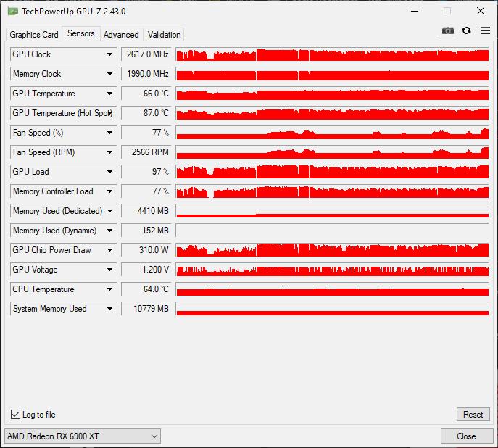Open the Memory Controller Load dropdown
Image resolution: width=498 pixels, height=448 pixels.
pos(109,191)
